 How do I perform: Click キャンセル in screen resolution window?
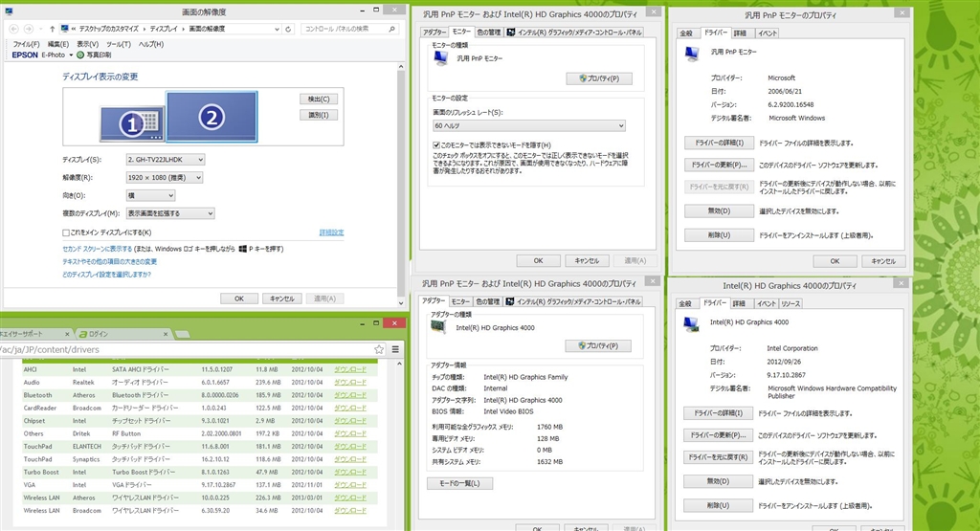282,299
